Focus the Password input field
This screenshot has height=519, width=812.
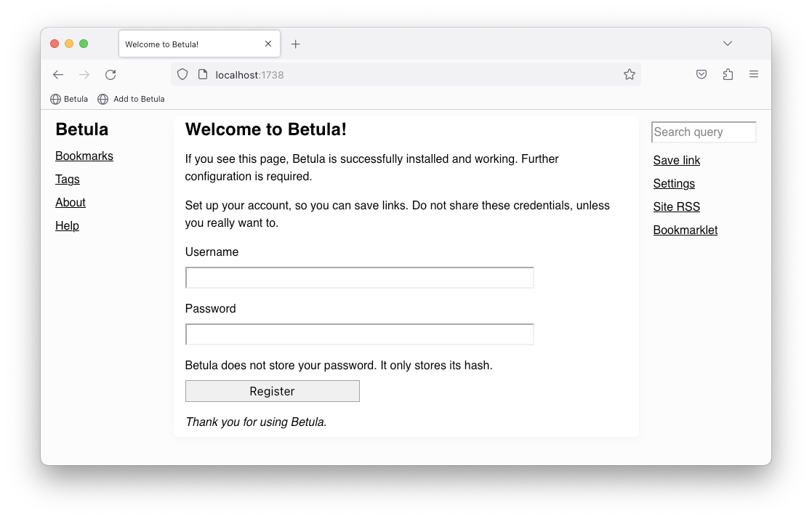[359, 334]
